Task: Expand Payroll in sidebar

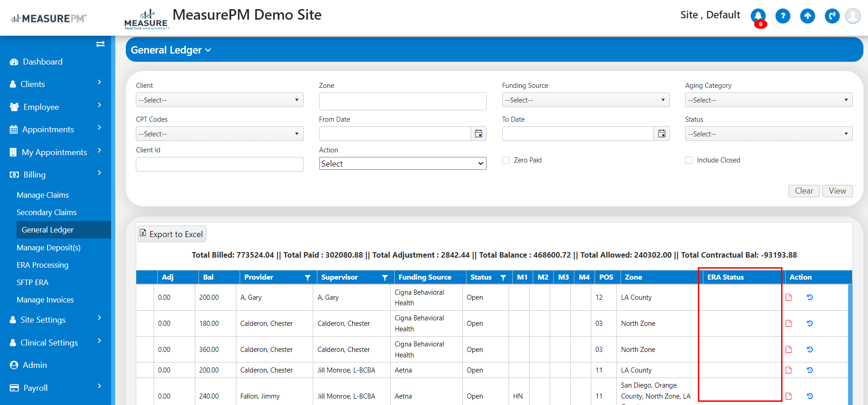Action: point(55,388)
